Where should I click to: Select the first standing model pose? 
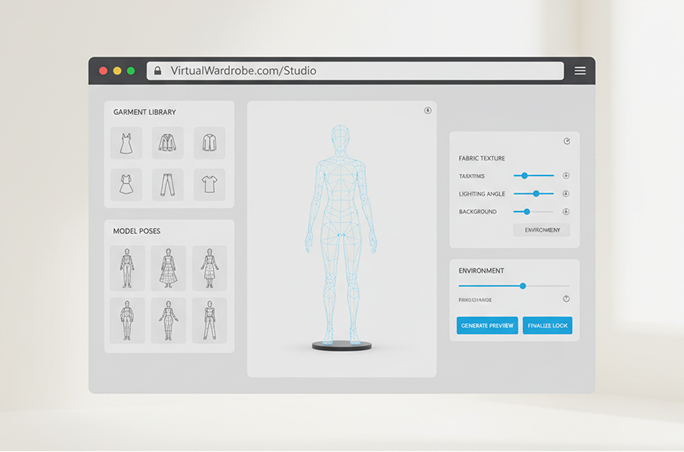[x=127, y=268]
